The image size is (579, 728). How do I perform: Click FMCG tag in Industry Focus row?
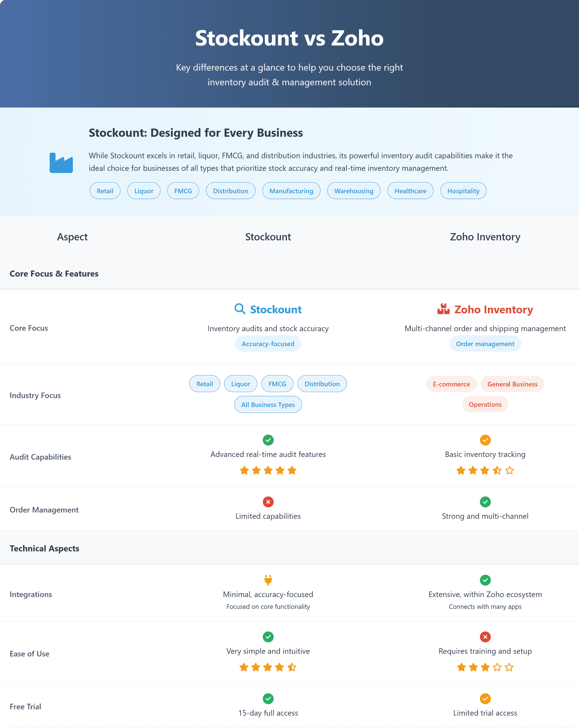pyautogui.click(x=277, y=384)
